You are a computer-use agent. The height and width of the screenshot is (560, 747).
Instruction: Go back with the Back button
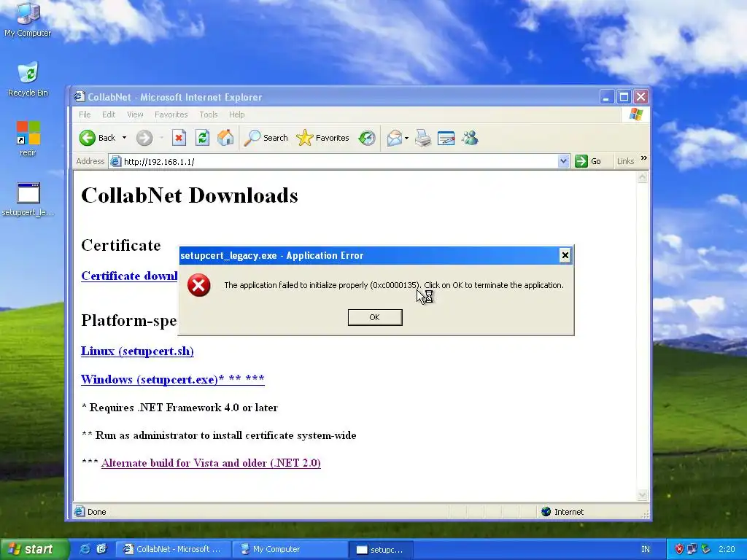[98, 138]
